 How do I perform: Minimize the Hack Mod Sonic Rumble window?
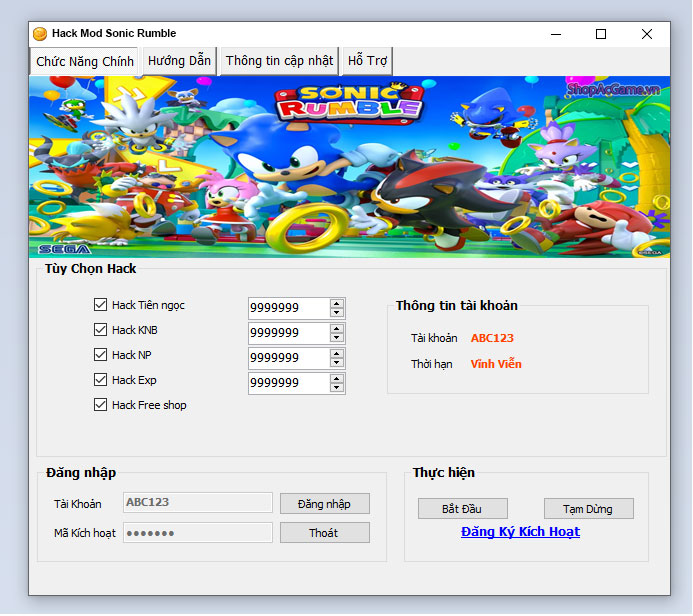coord(556,34)
